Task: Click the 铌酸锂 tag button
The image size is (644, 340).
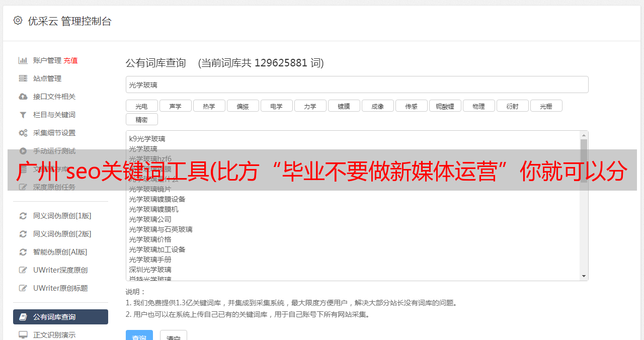Action: click(445, 106)
